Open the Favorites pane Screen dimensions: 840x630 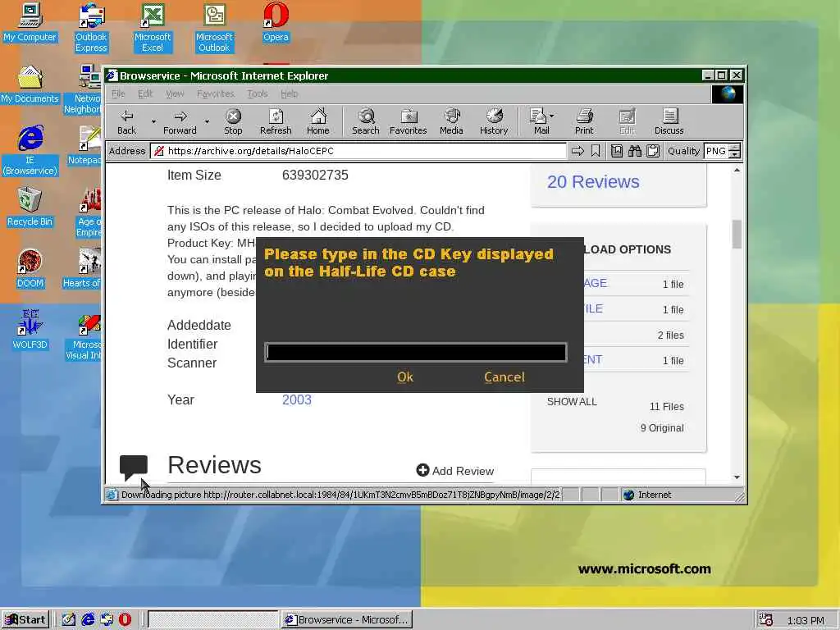click(x=409, y=121)
